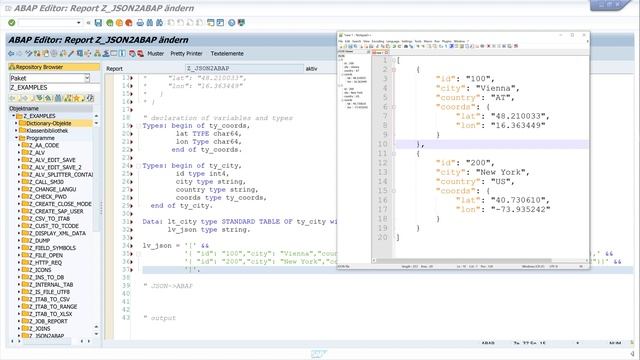Click the refresh icon in the repository browser toolbar
This screenshot has width=640, height=360.
click(x=90, y=98)
